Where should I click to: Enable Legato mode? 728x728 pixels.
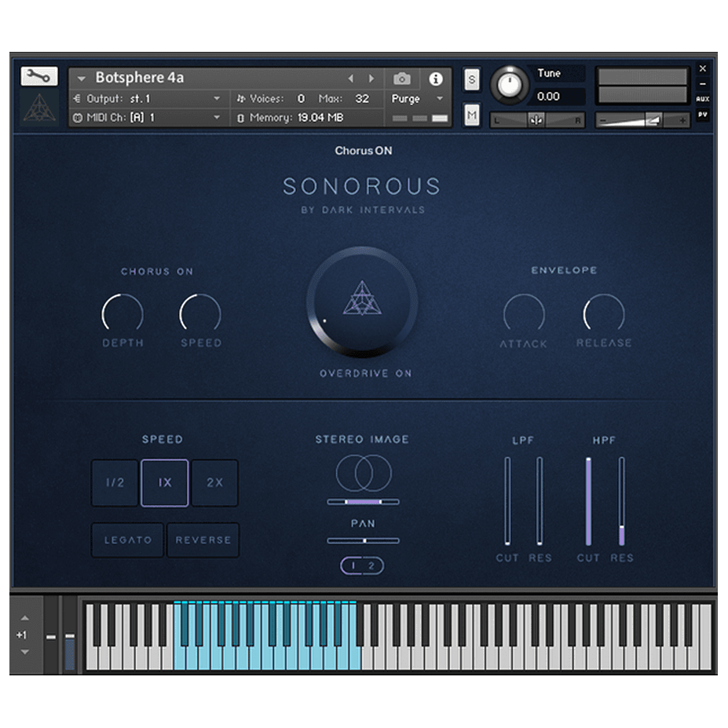(x=126, y=540)
